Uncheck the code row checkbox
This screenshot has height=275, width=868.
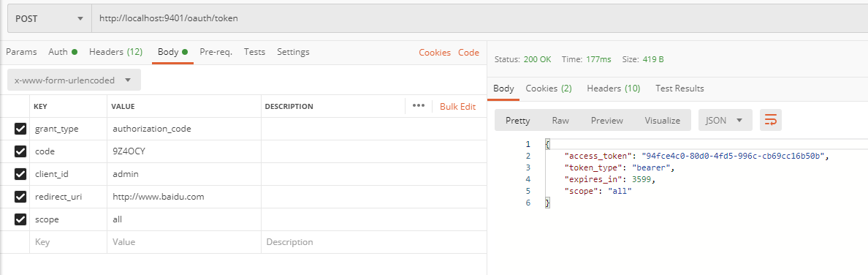[20, 151]
